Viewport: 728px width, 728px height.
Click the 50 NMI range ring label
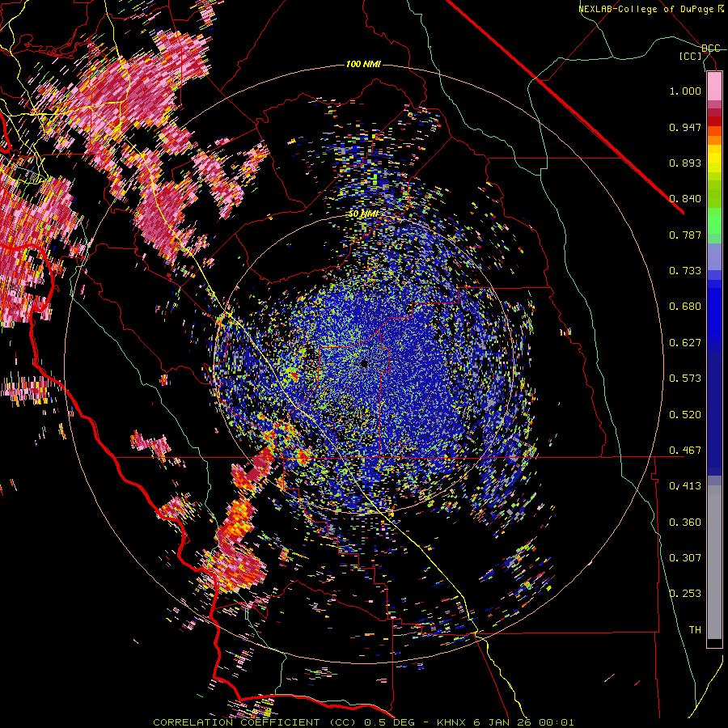click(363, 214)
